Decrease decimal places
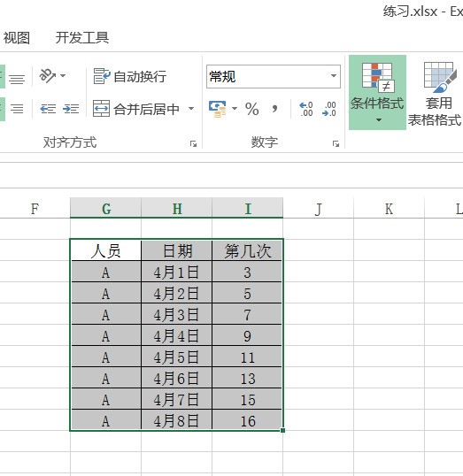 329,109
